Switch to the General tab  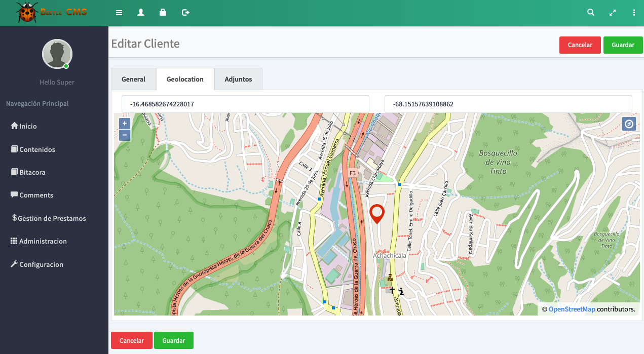(x=133, y=79)
